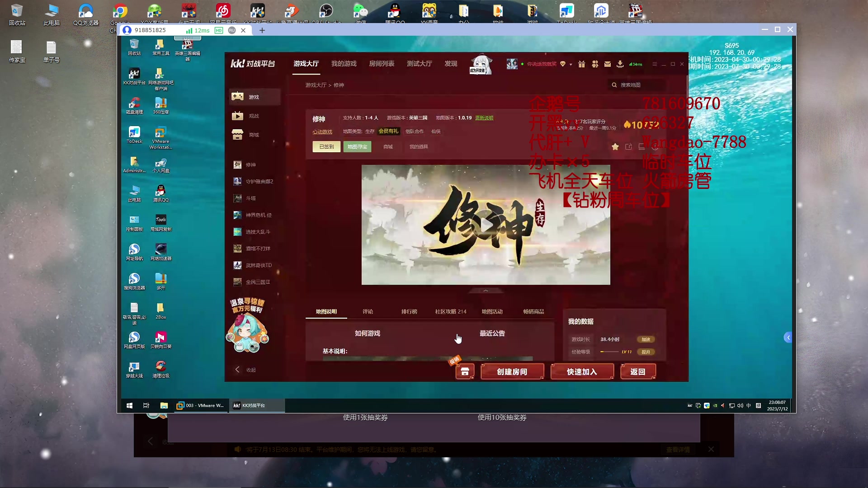
Task: Click the KK hamburger menu icon
Action: pos(655,64)
